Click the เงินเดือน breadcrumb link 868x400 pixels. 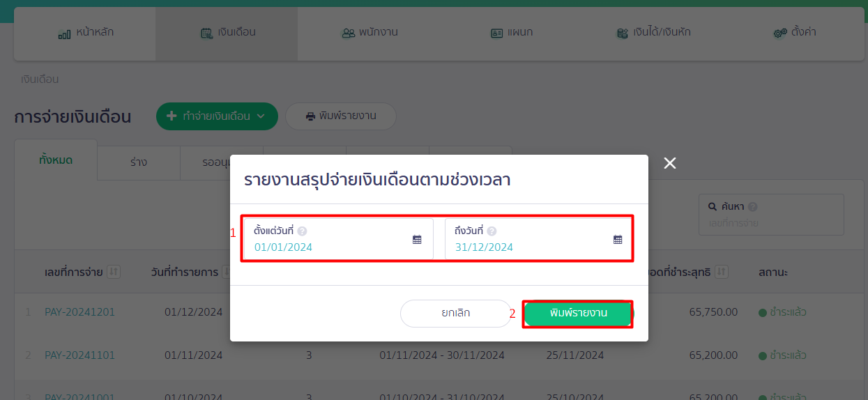(x=40, y=79)
